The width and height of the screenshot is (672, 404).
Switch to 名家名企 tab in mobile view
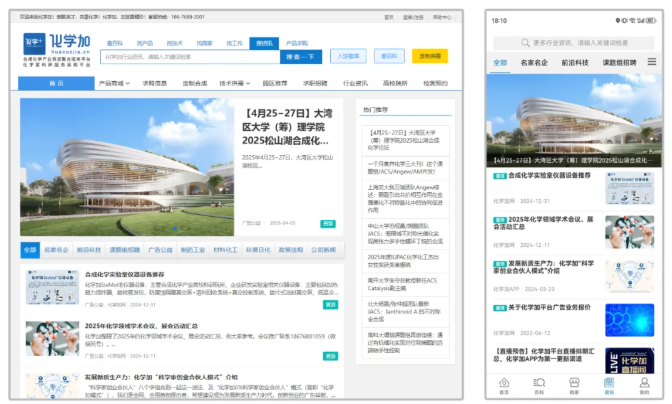point(534,62)
